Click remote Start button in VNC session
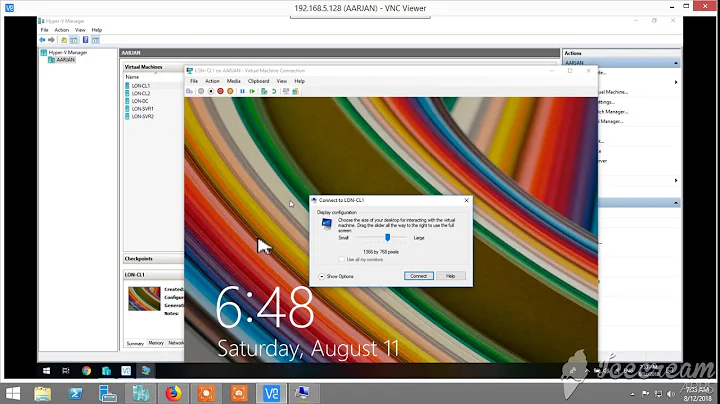This screenshot has width=720, height=404. 46,370
